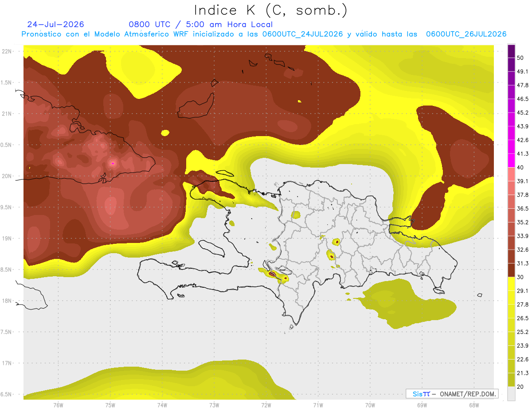Screen dimensions: 532x411
Task: Click the '76W' longitude label
Action: coord(58,405)
